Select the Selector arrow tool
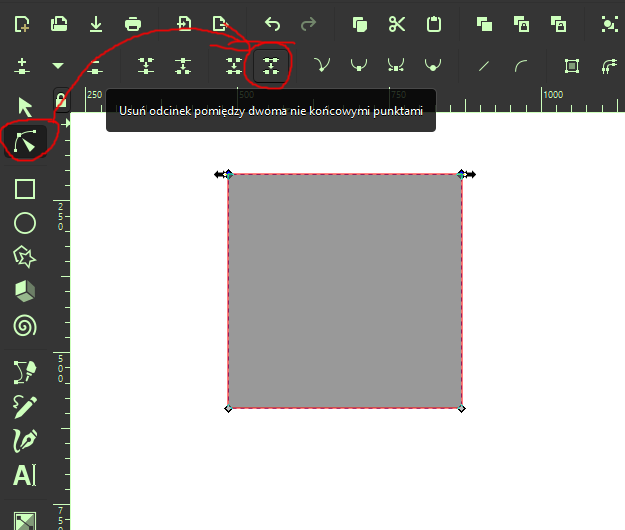Image resolution: width=625 pixels, height=530 pixels. pos(25,107)
